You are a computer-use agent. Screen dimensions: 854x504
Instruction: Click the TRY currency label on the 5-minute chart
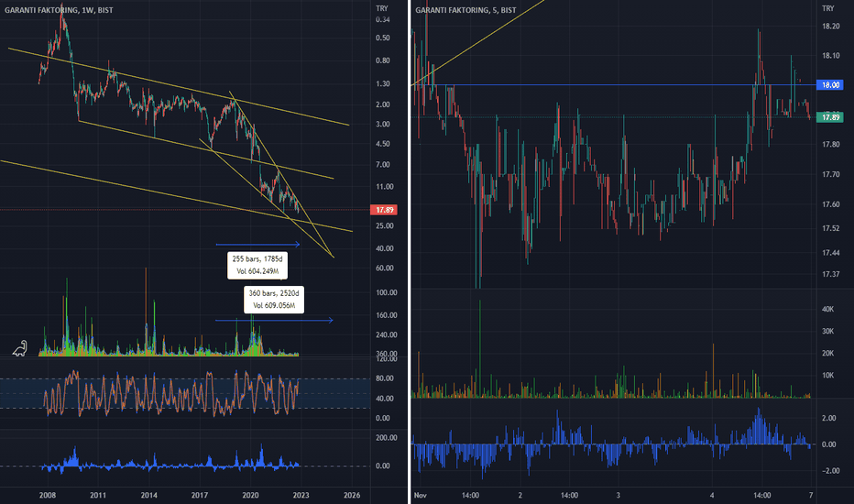[827, 8]
